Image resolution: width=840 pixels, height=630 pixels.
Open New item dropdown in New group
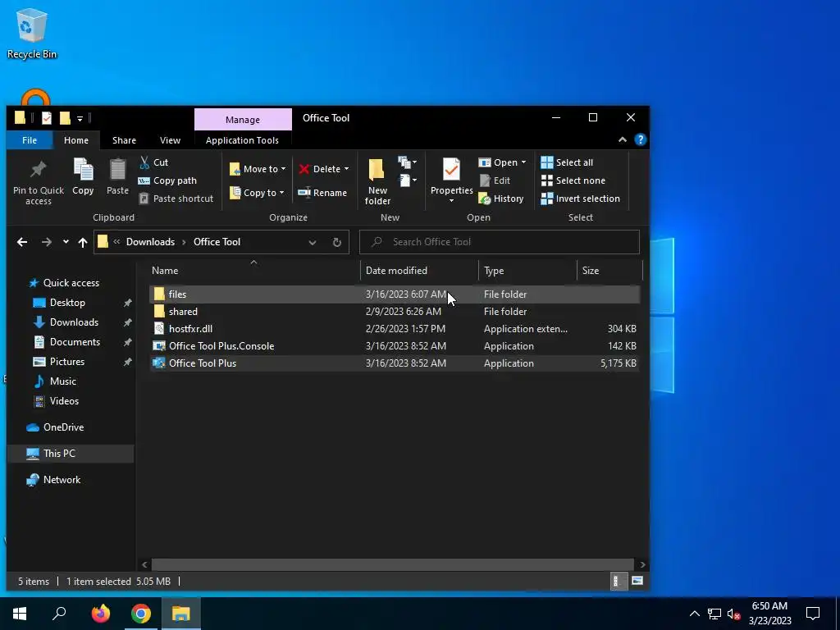[x=408, y=162]
